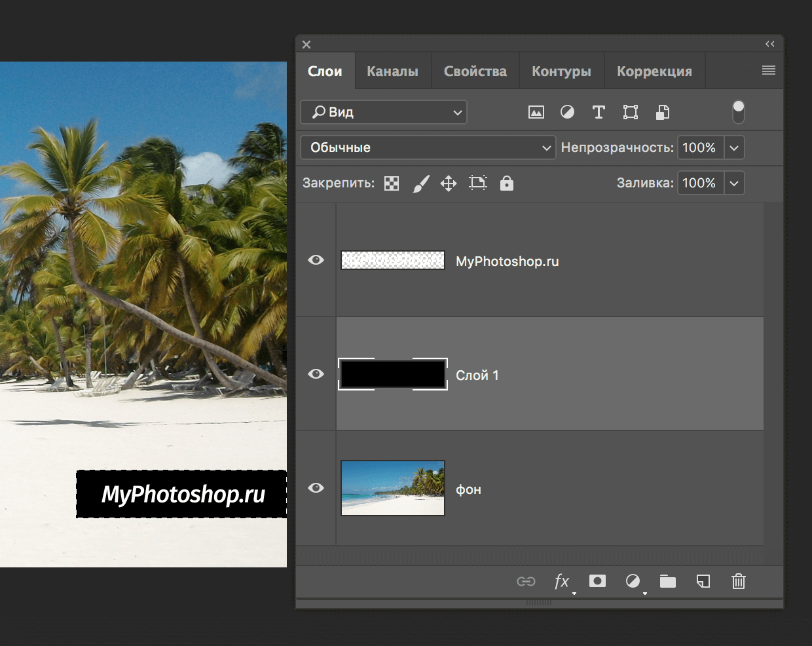Expand the Вид filter type dropdown
This screenshot has width=812, height=646.
(384, 112)
